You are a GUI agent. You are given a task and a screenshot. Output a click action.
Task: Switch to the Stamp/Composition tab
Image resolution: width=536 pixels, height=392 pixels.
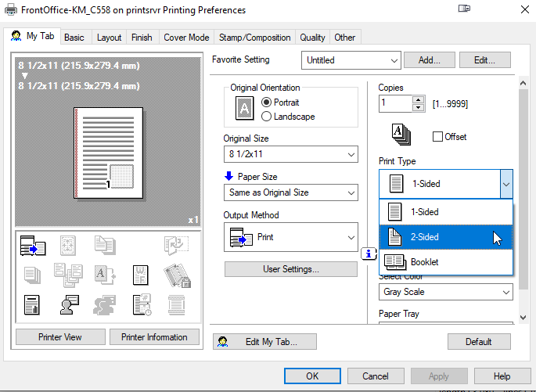click(254, 38)
